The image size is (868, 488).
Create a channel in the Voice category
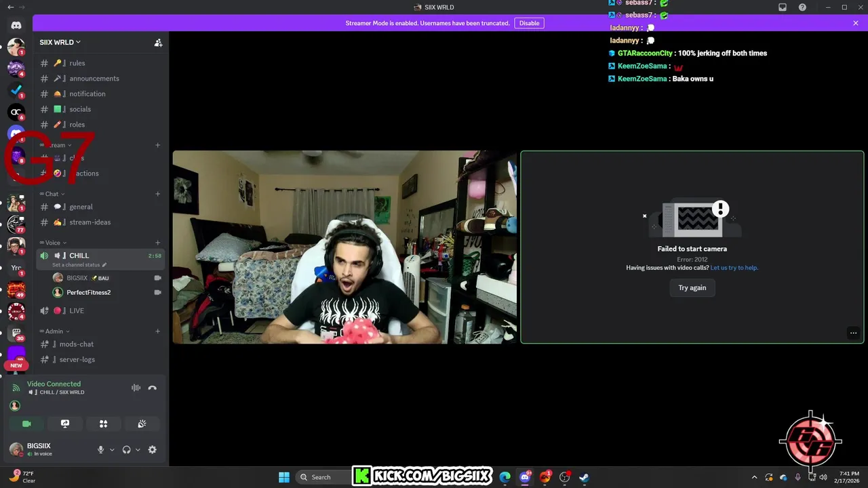[158, 243]
